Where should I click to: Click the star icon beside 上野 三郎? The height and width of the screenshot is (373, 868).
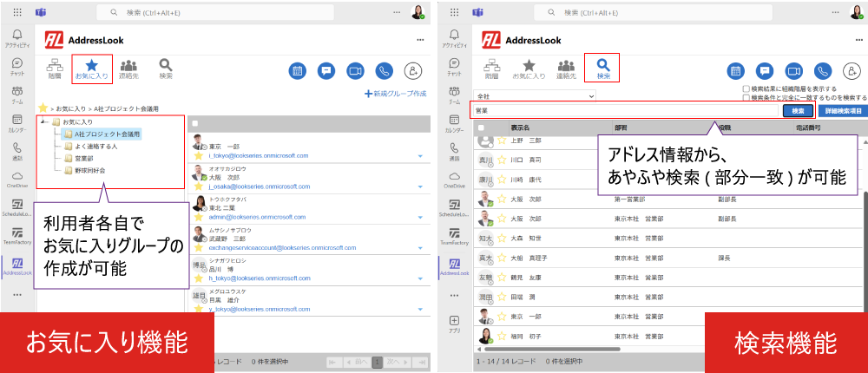tap(502, 141)
